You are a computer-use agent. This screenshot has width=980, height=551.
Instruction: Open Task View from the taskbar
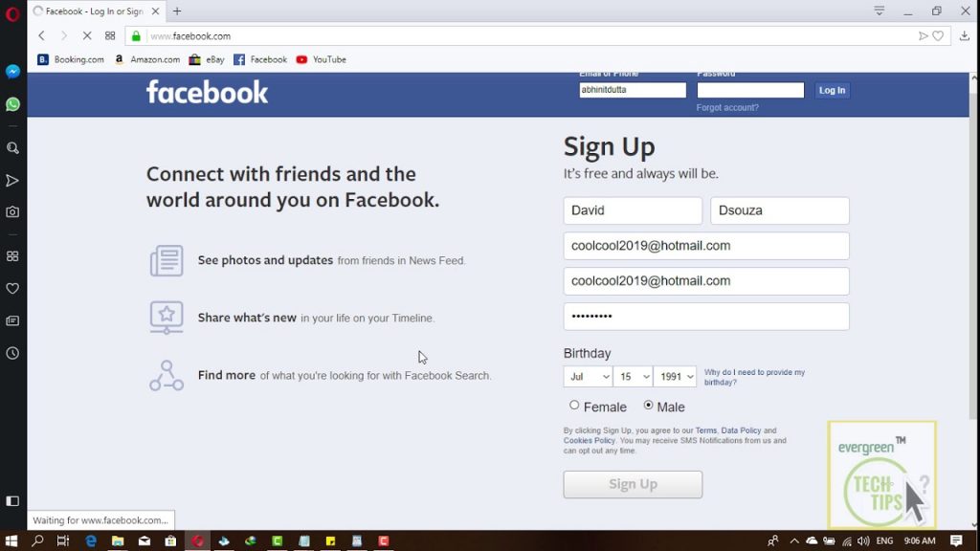(x=63, y=541)
